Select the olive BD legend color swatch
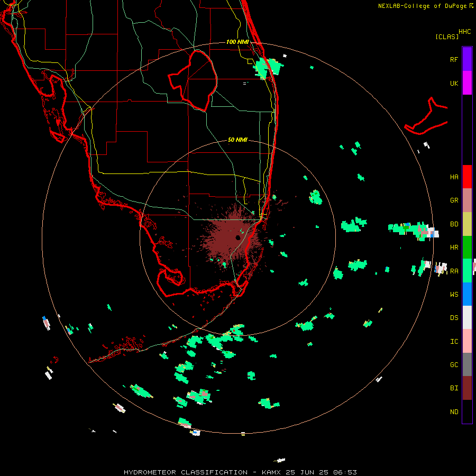Screen dimensions: 476x476 tap(467, 224)
